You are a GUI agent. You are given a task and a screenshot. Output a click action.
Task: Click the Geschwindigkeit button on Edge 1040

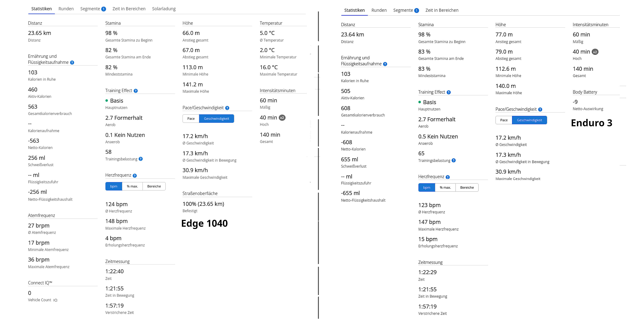click(x=216, y=119)
